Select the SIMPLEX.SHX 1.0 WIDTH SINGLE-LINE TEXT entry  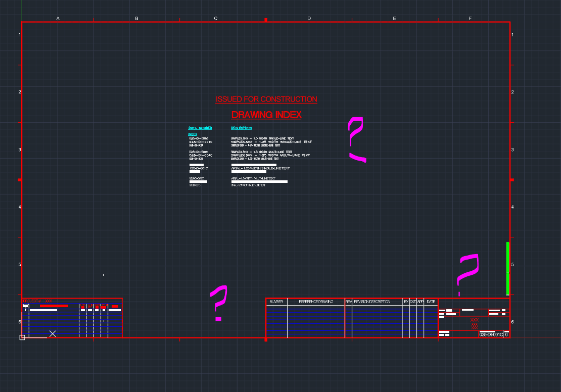click(x=263, y=137)
